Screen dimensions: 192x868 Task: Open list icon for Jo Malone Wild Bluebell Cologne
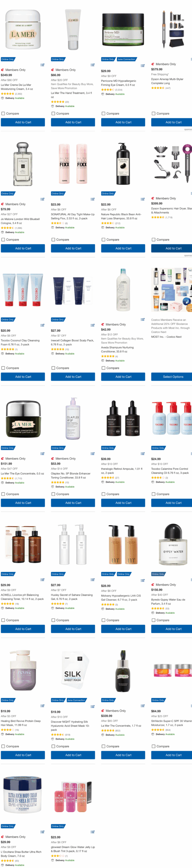point(42,199)
